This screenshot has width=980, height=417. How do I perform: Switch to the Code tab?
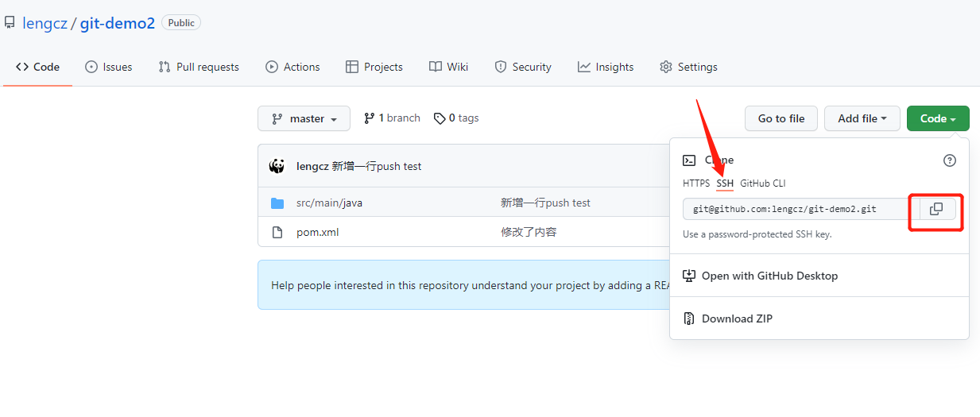coord(37,67)
